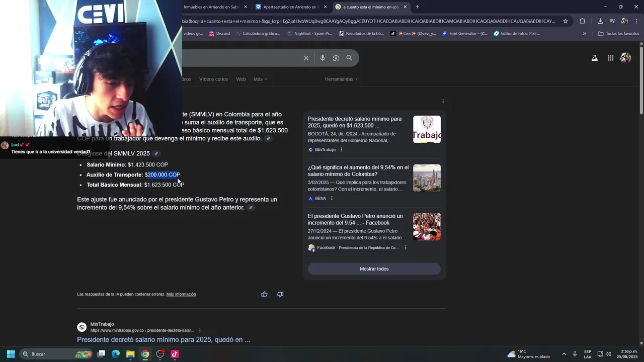644x362 pixels.
Task: Open the 'Editor de fotos: Pixlr' bookmark
Action: click(517, 34)
